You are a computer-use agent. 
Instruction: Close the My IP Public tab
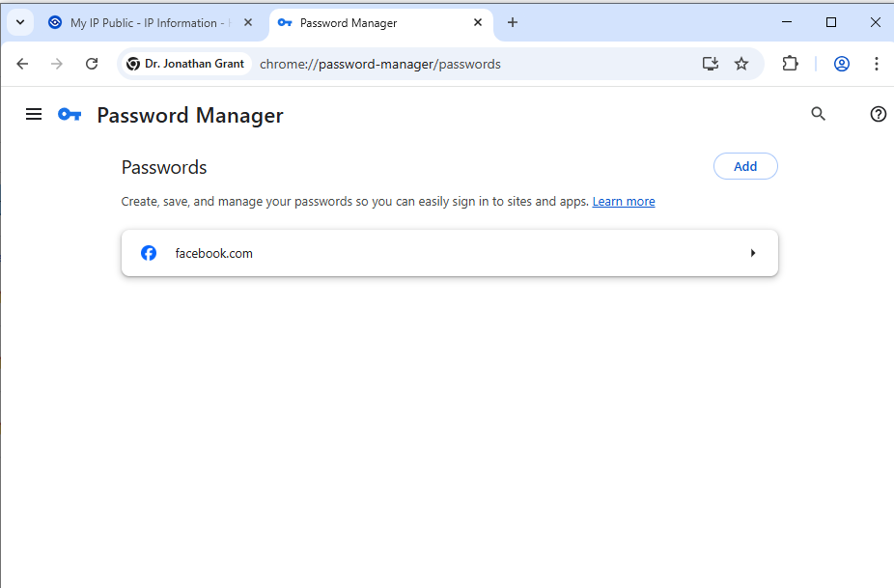(249, 23)
